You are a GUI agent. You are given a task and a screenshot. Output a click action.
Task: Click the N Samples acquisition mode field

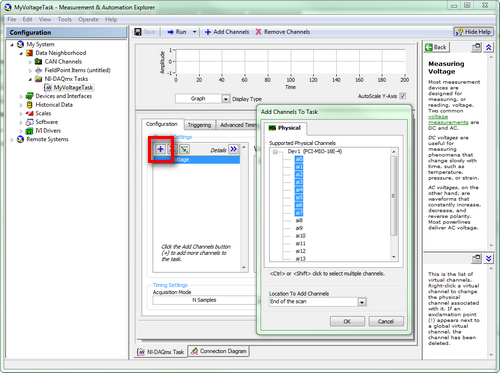(204, 300)
